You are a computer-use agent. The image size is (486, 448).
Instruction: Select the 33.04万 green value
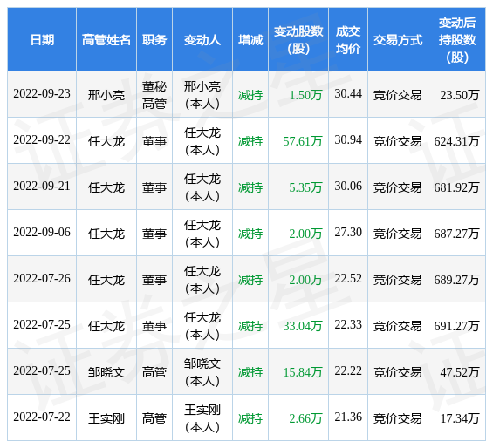pyautogui.click(x=303, y=326)
